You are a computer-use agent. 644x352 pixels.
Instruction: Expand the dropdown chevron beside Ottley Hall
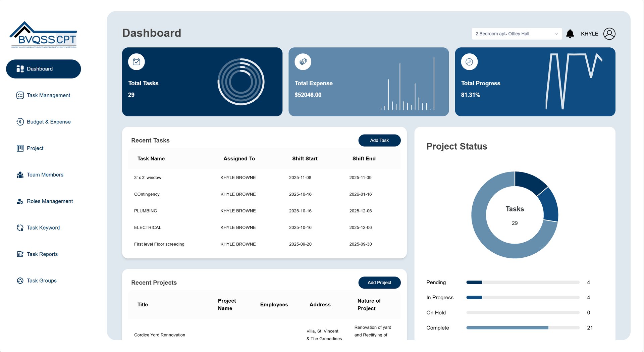point(556,34)
